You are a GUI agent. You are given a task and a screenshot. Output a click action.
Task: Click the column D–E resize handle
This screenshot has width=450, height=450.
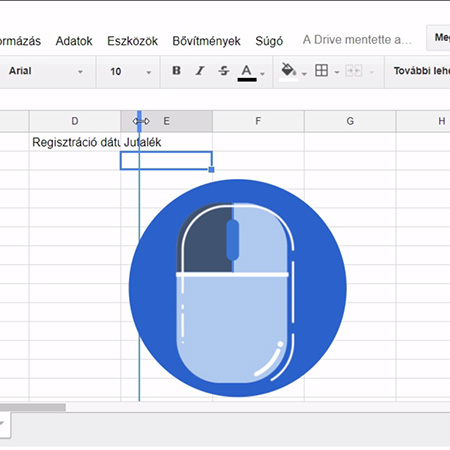click(x=140, y=121)
